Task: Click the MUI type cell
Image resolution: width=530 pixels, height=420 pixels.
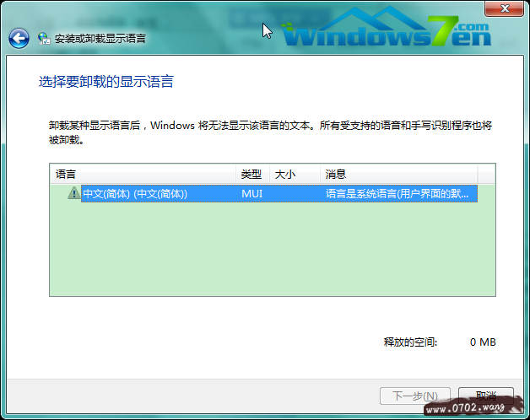Action: (252, 194)
